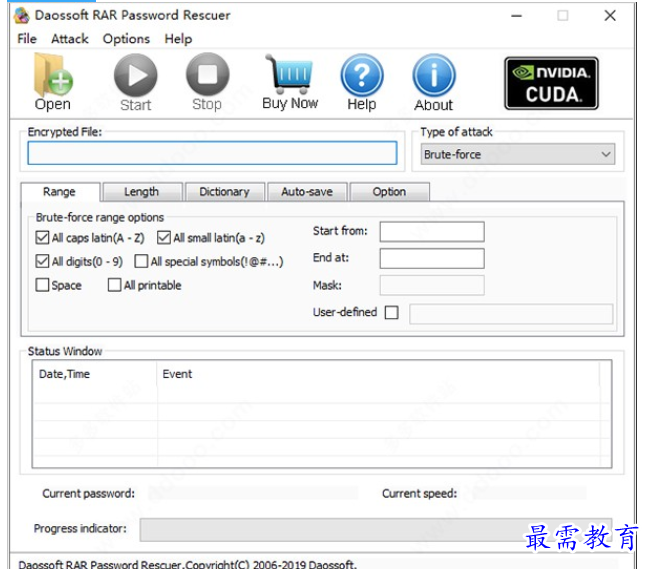Open the Buy Now shopping cart
The width and height of the screenshot is (647, 569).
(290, 74)
